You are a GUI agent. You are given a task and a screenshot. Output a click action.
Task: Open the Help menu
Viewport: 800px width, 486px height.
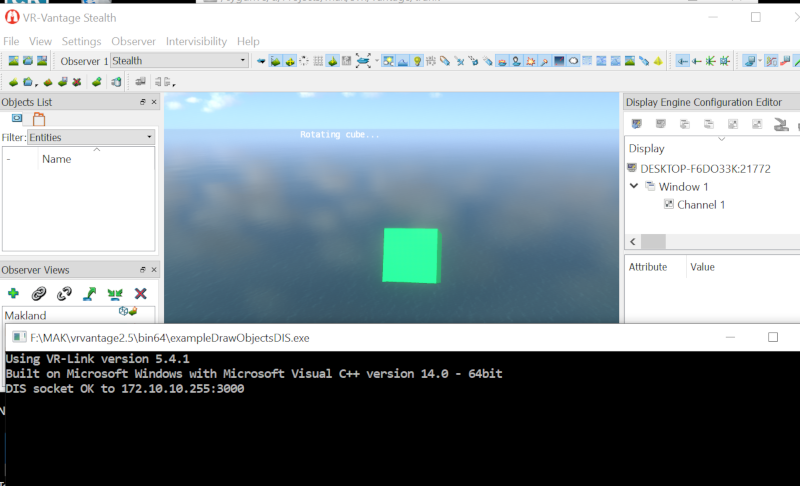[x=248, y=41]
